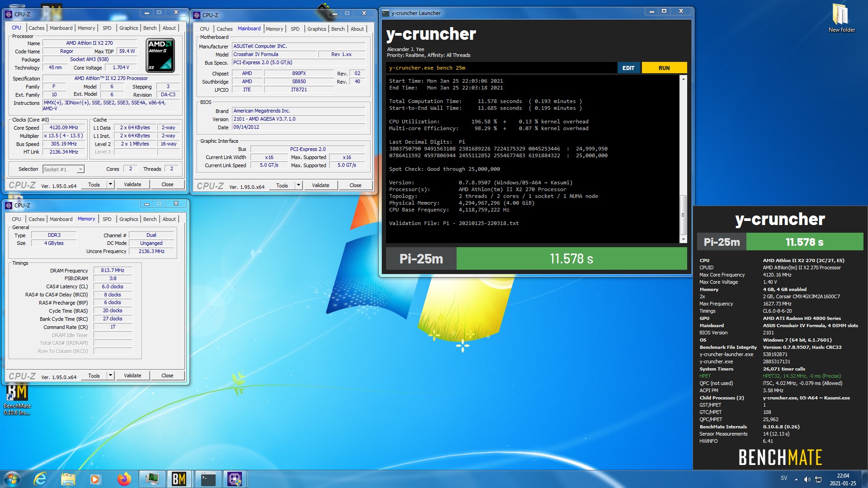Click the Tools button in the CPU-Z CPU window
This screenshot has width=868, height=488.
[x=94, y=184]
